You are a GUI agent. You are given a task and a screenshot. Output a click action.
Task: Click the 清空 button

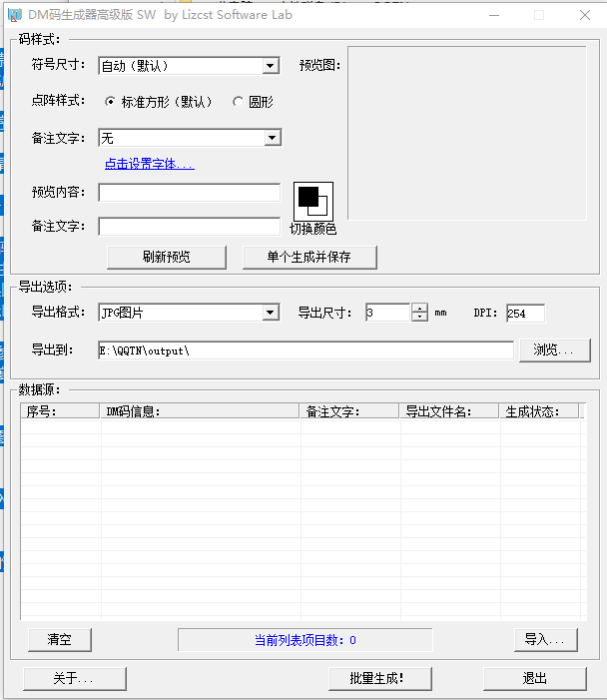pos(60,640)
